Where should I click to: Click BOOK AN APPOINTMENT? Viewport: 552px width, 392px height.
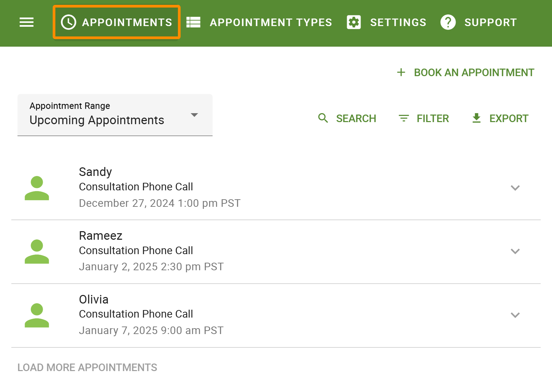474,72
